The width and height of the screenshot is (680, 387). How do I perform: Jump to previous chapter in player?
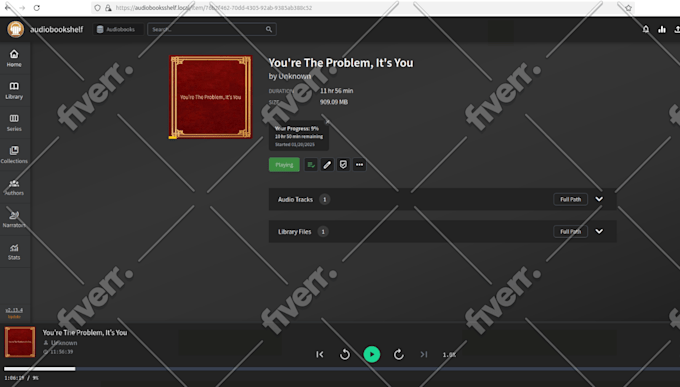point(320,354)
